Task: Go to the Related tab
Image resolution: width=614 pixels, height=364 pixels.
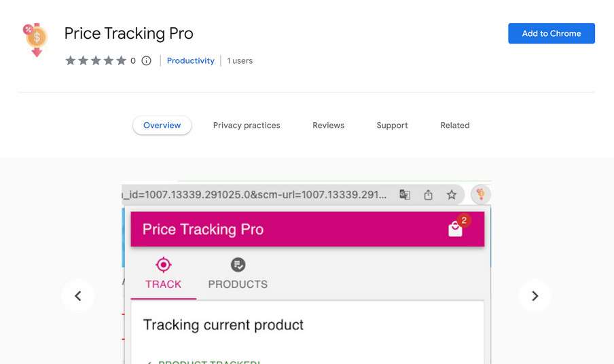Action: click(x=455, y=126)
